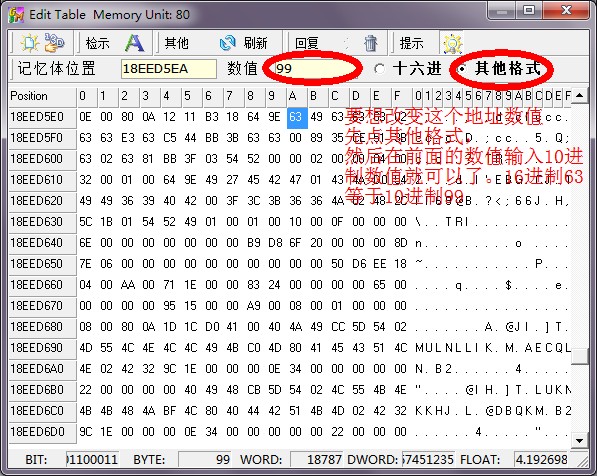Click the new table sparkle icon

29,43
